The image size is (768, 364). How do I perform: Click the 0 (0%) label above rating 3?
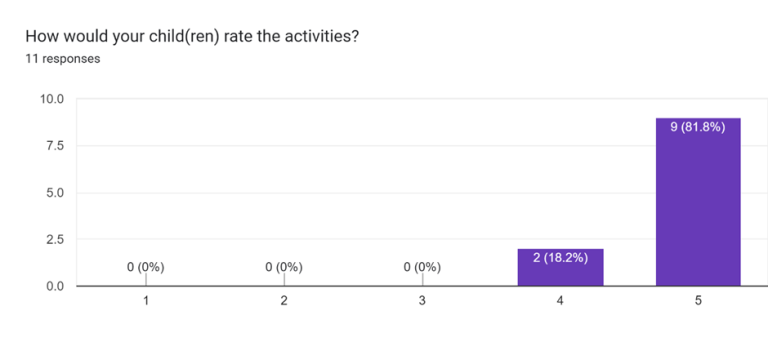point(422,267)
